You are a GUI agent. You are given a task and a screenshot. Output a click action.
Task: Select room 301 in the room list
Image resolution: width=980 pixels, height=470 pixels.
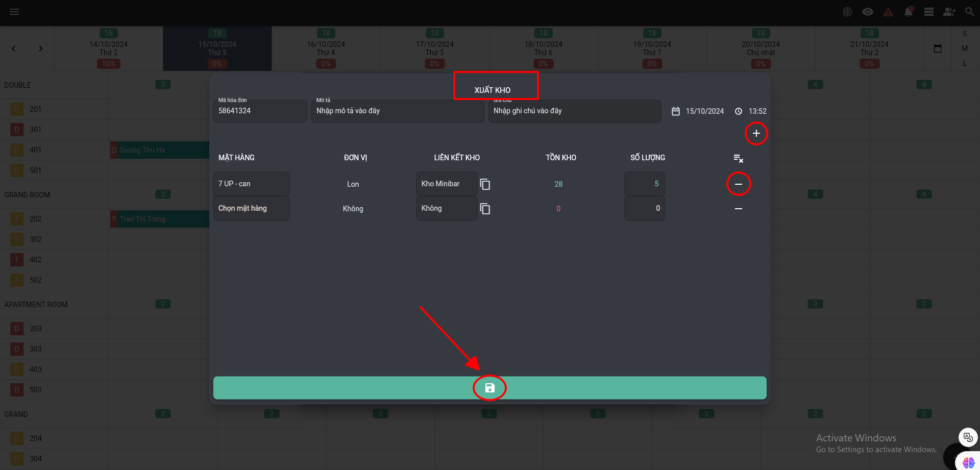[35, 130]
